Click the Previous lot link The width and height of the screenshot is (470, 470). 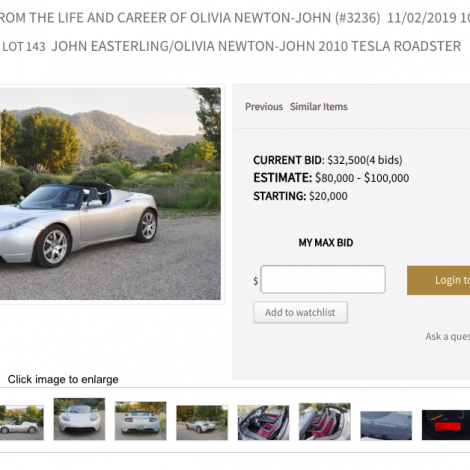(x=264, y=107)
